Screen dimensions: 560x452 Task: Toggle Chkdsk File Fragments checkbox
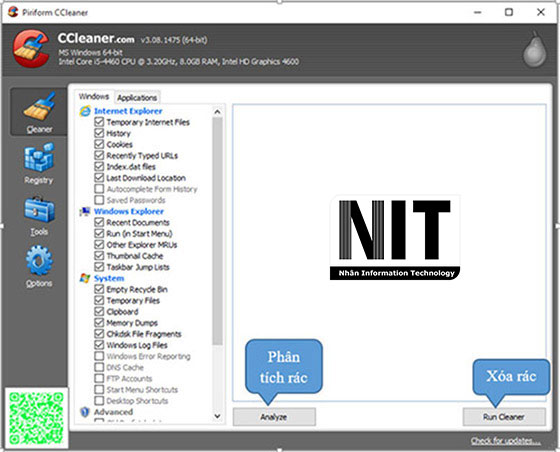(x=99, y=333)
